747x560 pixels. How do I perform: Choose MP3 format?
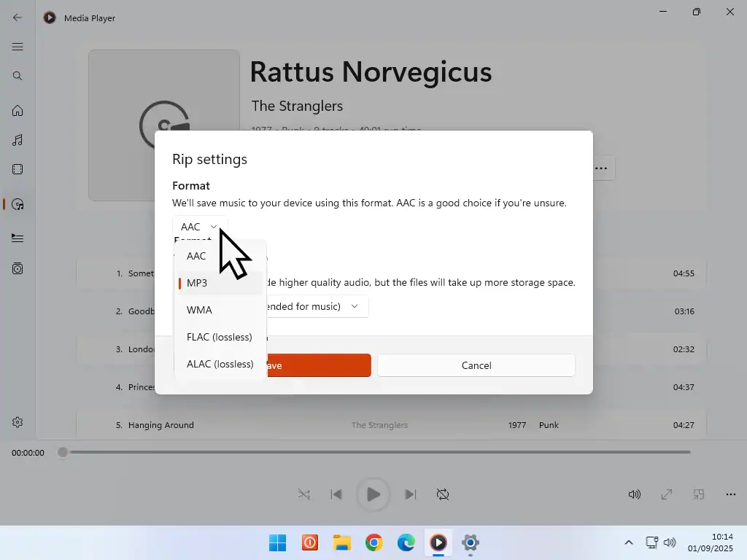[x=219, y=283]
